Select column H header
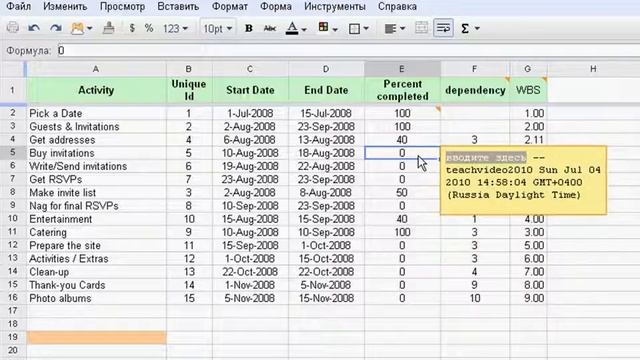640x360 pixels. click(x=593, y=69)
